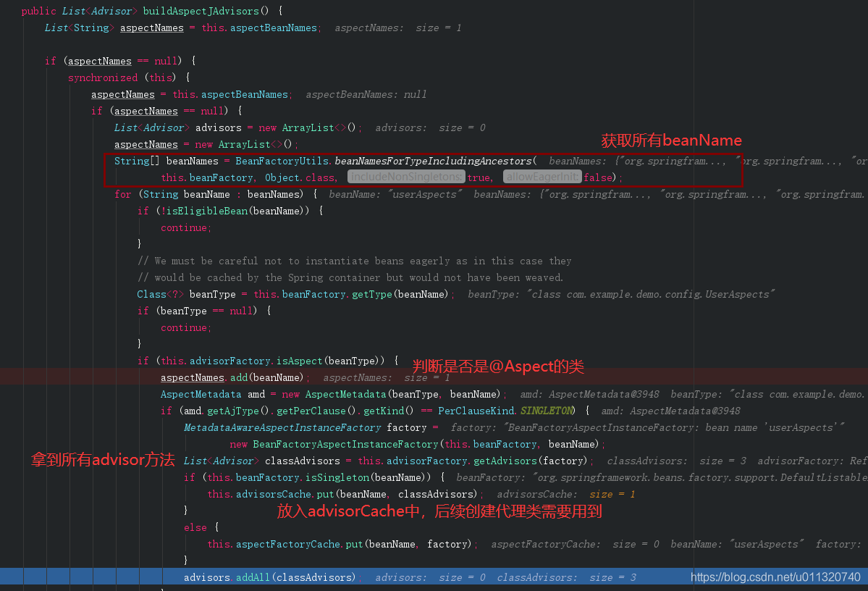
Task: Click the highlighted advisors.addAll(classAdvisors) line
Action: point(434,577)
